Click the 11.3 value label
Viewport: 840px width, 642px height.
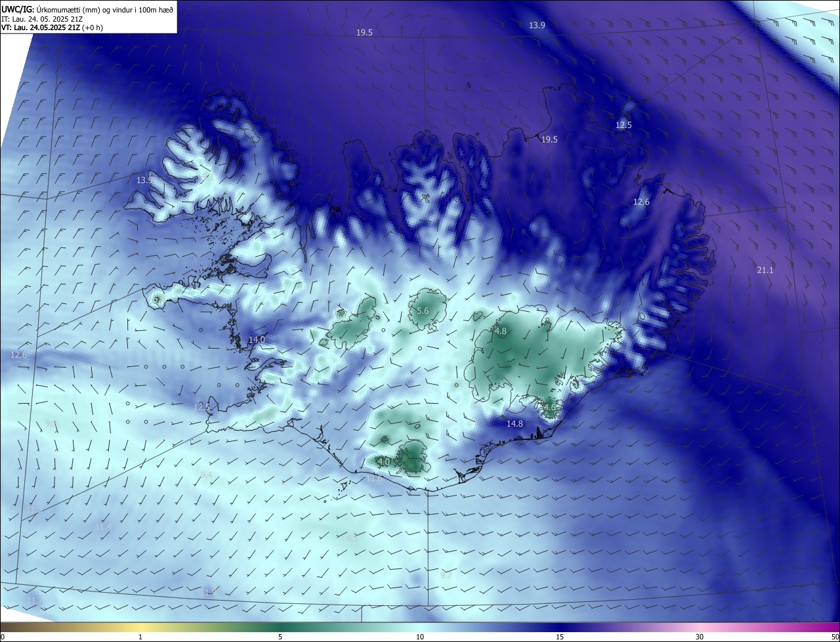(x=34, y=510)
